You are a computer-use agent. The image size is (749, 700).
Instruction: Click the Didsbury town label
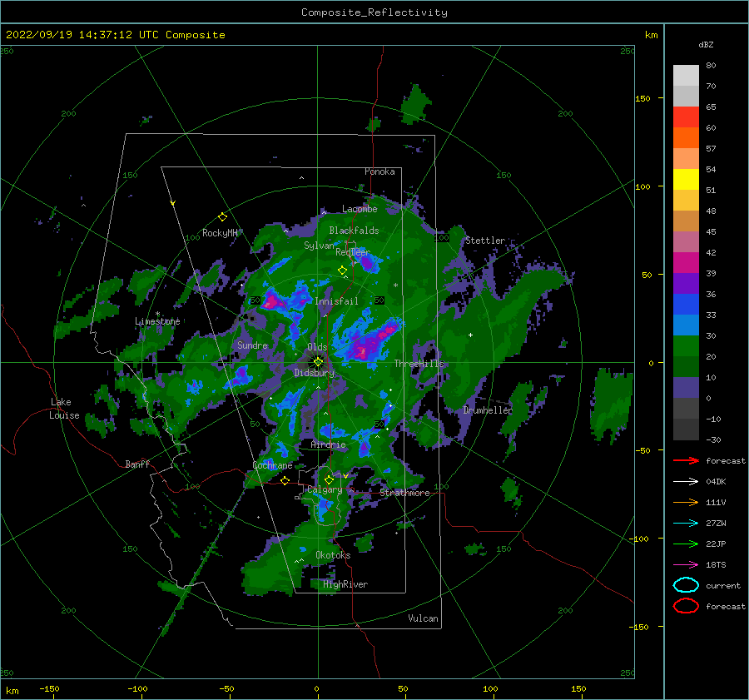coord(314,373)
